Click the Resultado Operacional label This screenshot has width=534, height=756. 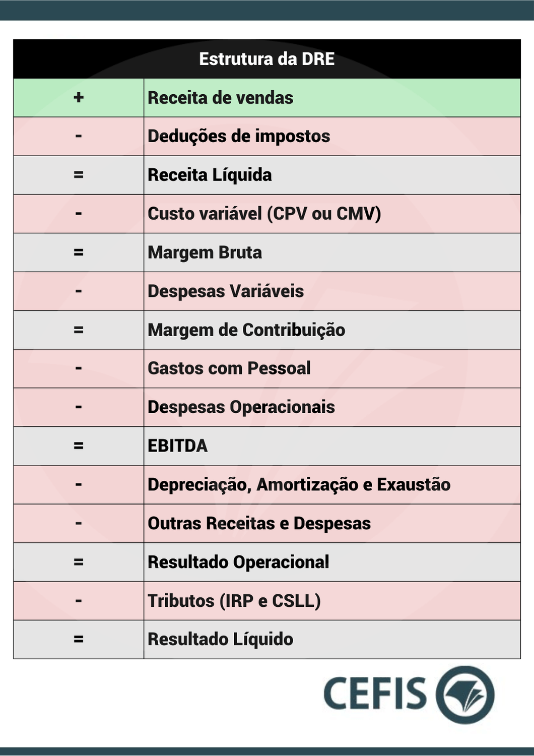(x=238, y=562)
